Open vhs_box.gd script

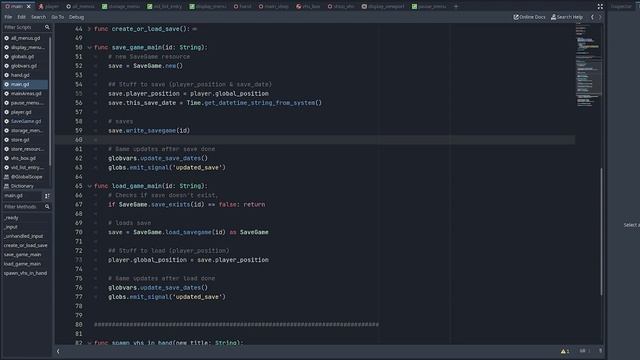pyautogui.click(x=25, y=158)
